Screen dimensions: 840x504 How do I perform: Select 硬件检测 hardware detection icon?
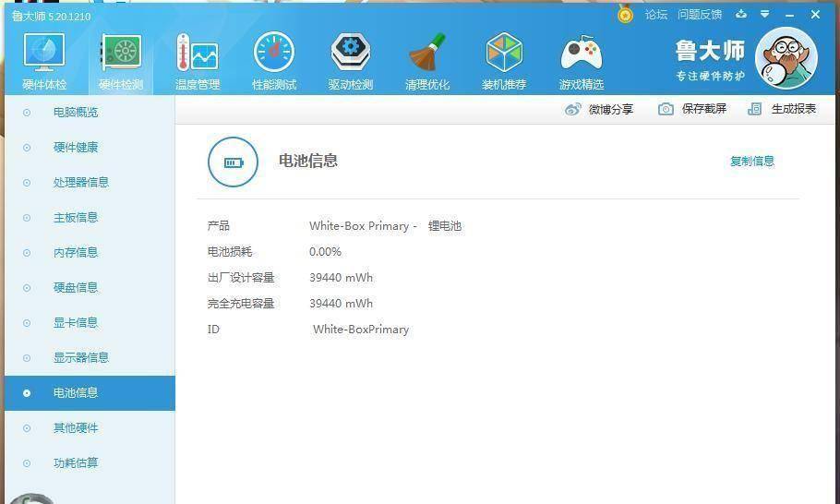[x=121, y=53]
